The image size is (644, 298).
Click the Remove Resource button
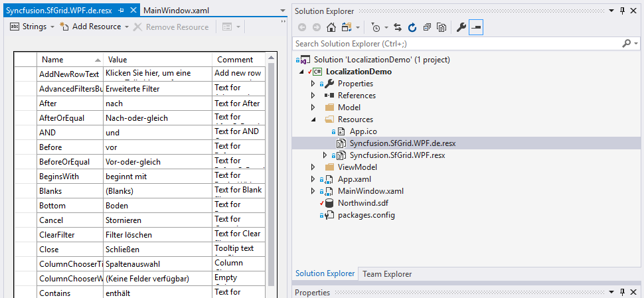tap(171, 27)
